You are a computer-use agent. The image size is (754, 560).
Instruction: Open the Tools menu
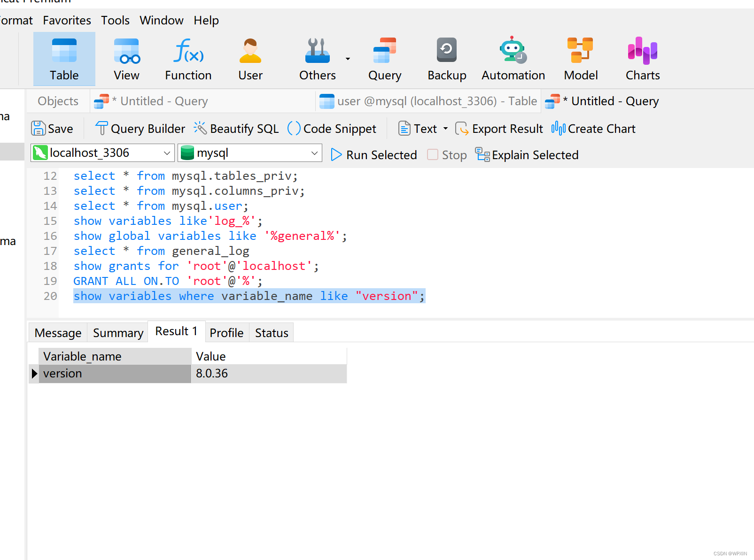[x=115, y=20]
